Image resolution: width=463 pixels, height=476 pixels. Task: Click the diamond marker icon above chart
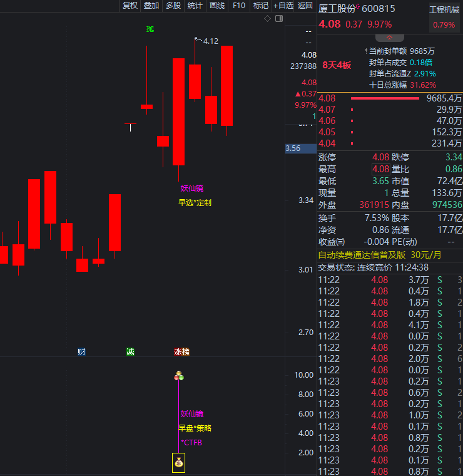pyautogui.click(x=267, y=19)
